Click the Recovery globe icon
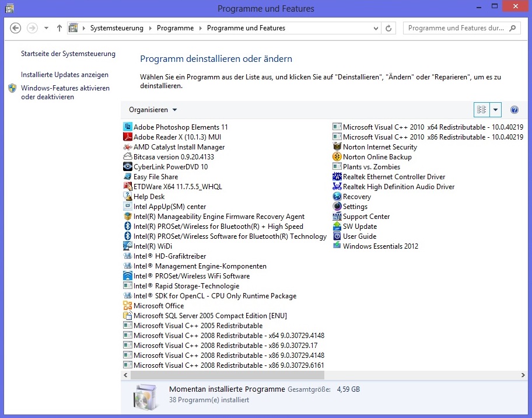 pyautogui.click(x=337, y=197)
